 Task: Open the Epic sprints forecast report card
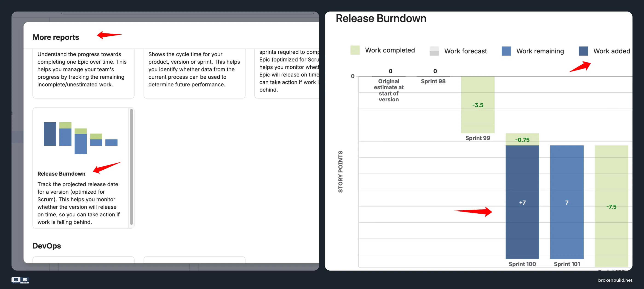pyautogui.click(x=287, y=73)
